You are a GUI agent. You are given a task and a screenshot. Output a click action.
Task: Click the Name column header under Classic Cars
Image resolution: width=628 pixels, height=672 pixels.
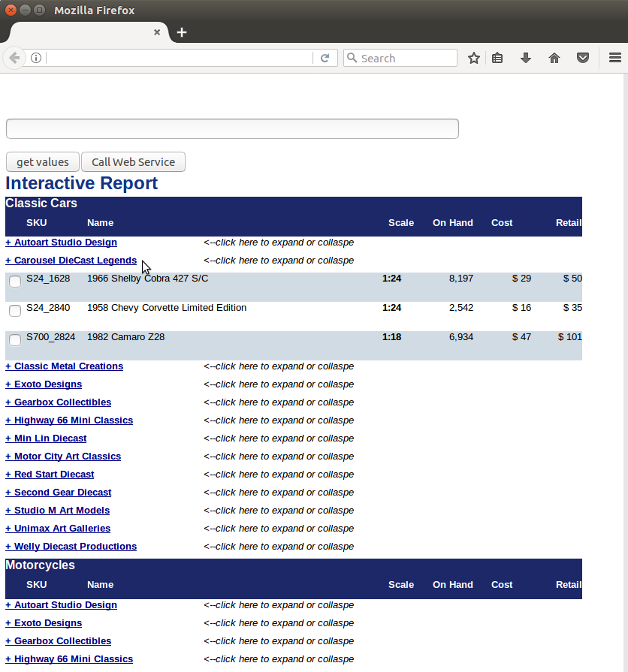pos(101,223)
